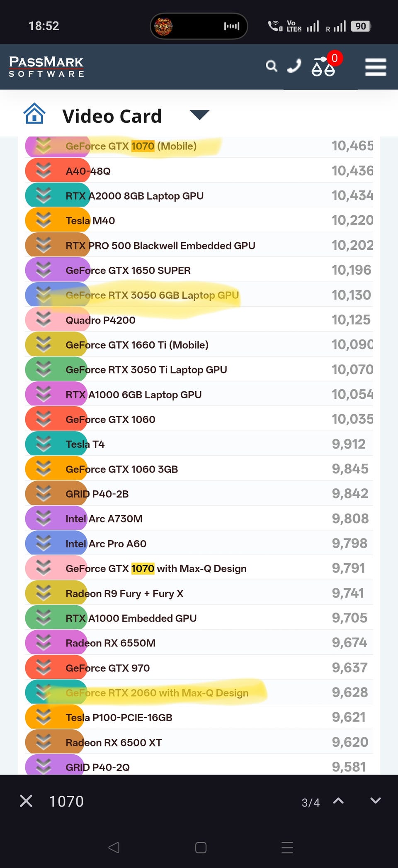The image size is (398, 868).
Task: Close the find-in-page bar
Action: click(26, 801)
